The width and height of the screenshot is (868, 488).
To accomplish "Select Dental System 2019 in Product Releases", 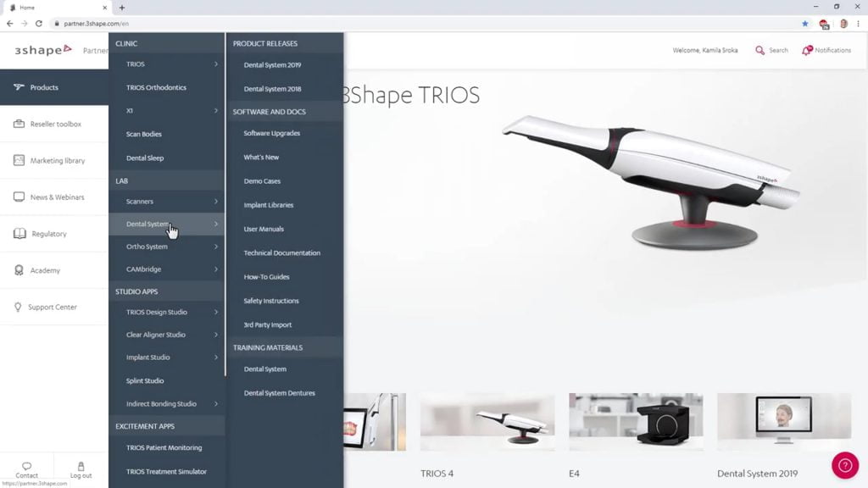I will click(272, 65).
